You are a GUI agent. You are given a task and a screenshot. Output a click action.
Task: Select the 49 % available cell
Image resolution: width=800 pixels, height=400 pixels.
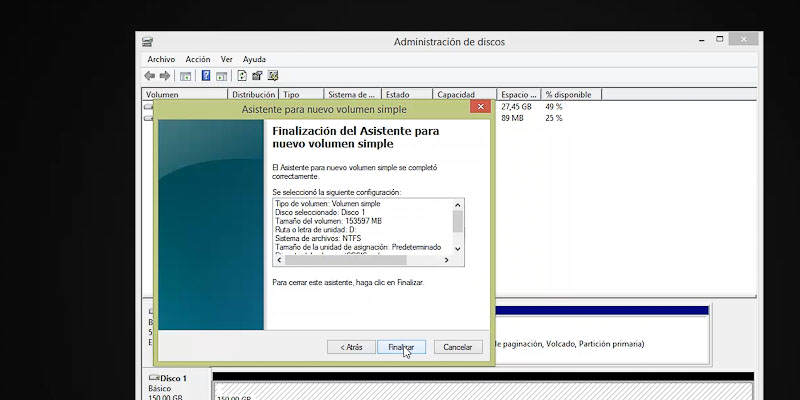coord(554,107)
